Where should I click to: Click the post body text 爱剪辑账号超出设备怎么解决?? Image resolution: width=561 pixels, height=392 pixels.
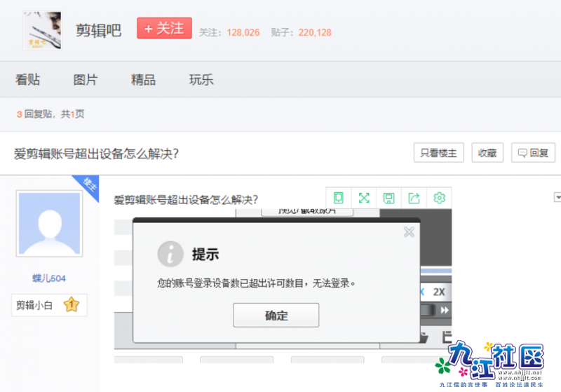186,200
